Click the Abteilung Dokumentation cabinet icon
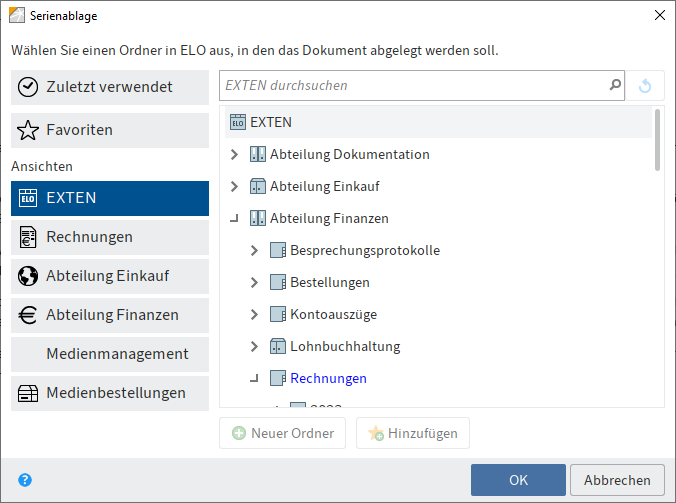This screenshot has width=676, height=503. pyautogui.click(x=258, y=154)
